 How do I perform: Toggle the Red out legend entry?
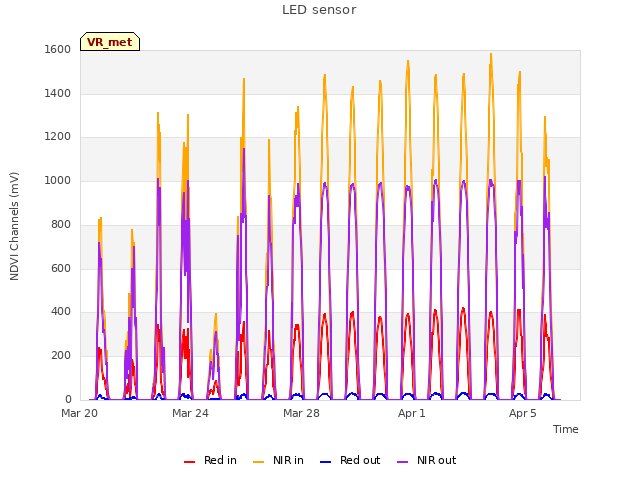click(350, 460)
